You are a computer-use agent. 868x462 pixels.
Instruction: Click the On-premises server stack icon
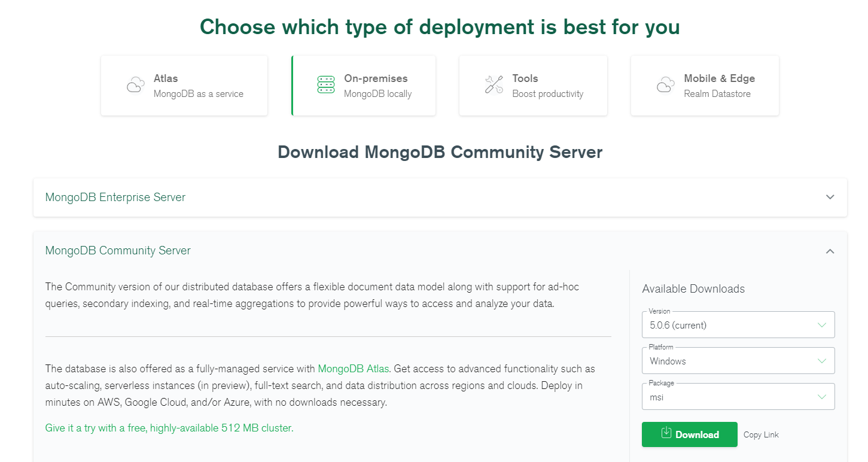pos(326,85)
